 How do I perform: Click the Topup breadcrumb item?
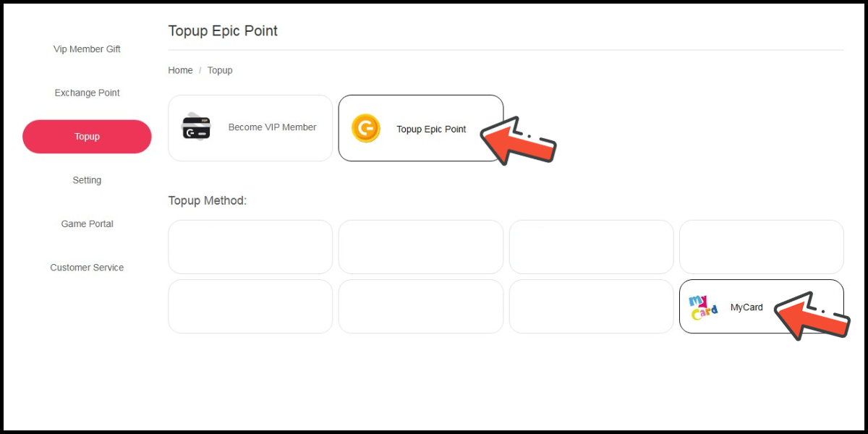pos(220,70)
